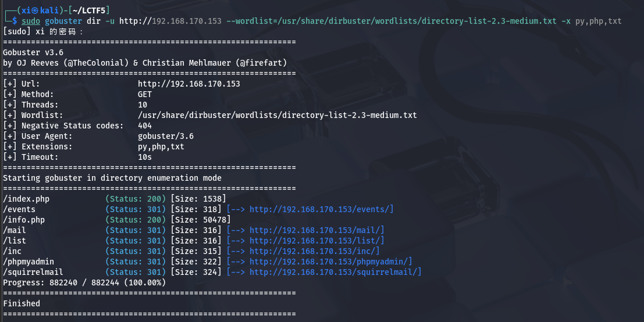This screenshot has height=322, width=644.
Task: Click the /info.php result path
Action: click(x=24, y=220)
